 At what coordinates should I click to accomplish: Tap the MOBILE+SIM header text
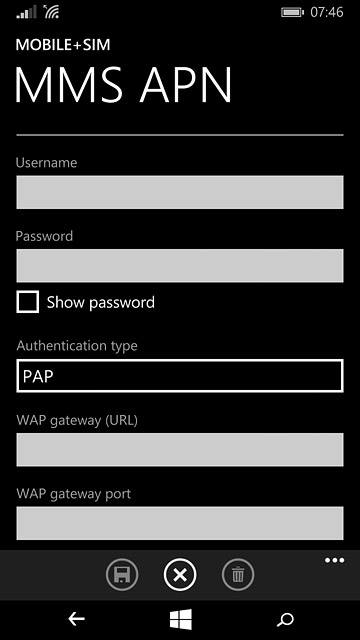(63, 45)
